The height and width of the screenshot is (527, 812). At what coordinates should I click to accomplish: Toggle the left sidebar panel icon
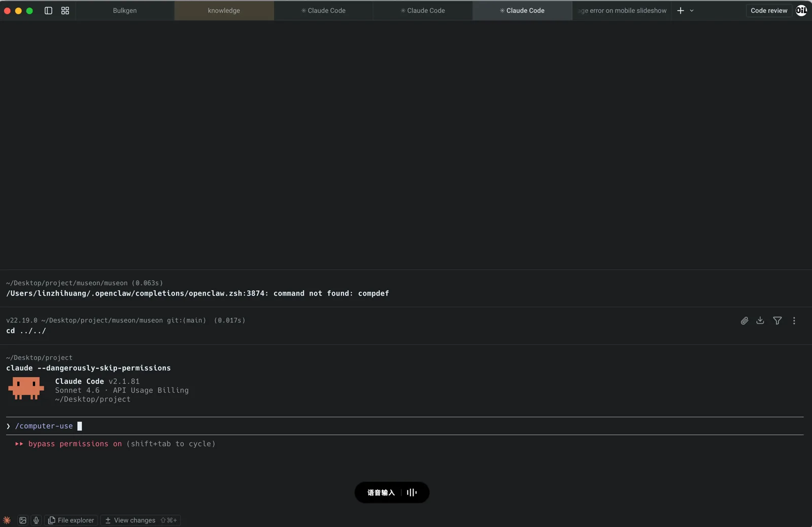point(48,10)
